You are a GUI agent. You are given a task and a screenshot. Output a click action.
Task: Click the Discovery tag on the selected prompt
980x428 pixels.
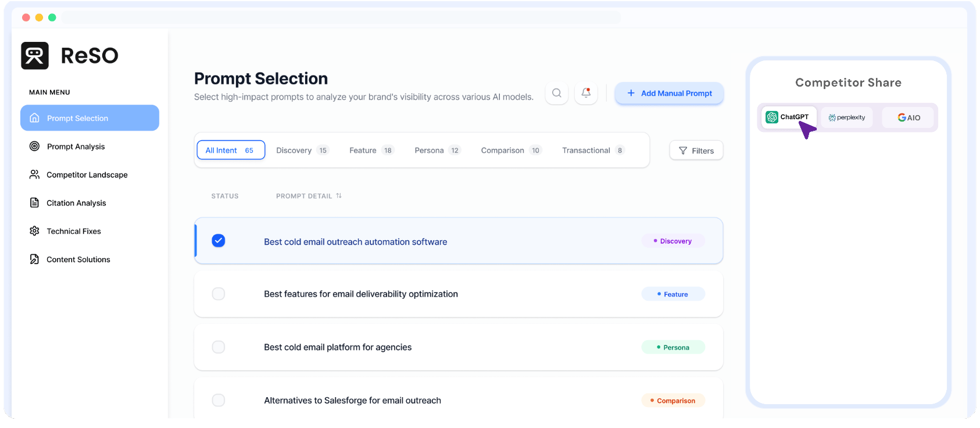[673, 240]
